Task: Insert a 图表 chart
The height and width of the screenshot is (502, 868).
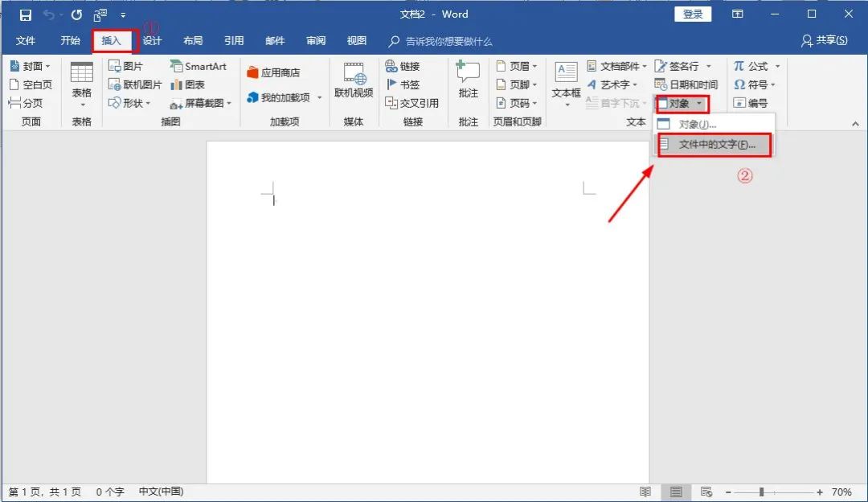Action: click(x=188, y=84)
